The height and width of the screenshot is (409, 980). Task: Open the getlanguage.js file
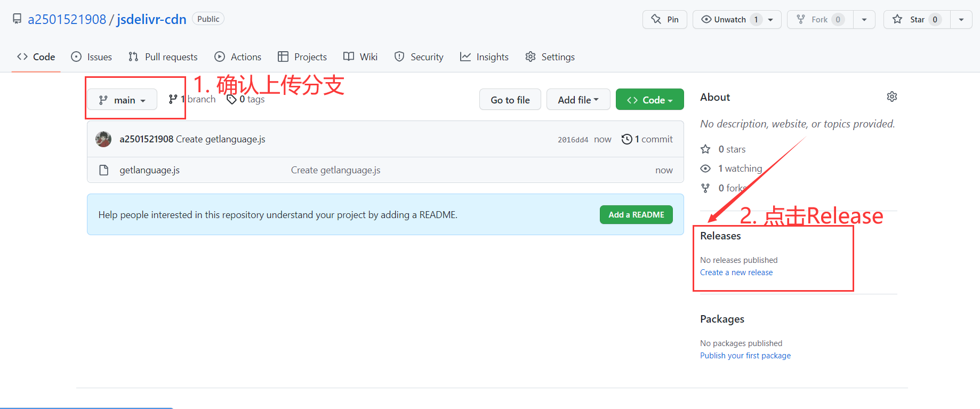(150, 170)
